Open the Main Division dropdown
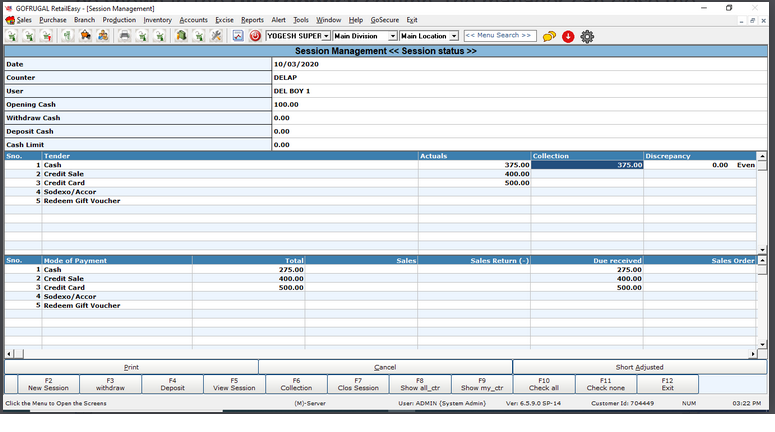The height and width of the screenshot is (432, 775). pos(392,36)
